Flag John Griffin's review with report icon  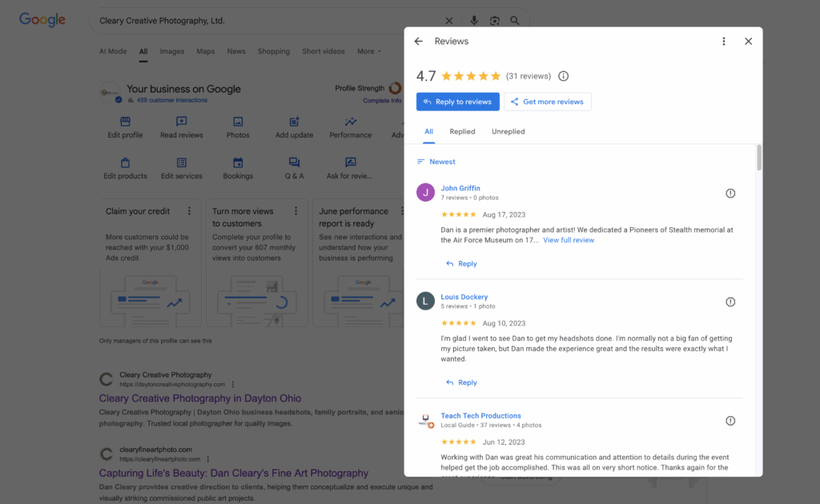click(730, 194)
